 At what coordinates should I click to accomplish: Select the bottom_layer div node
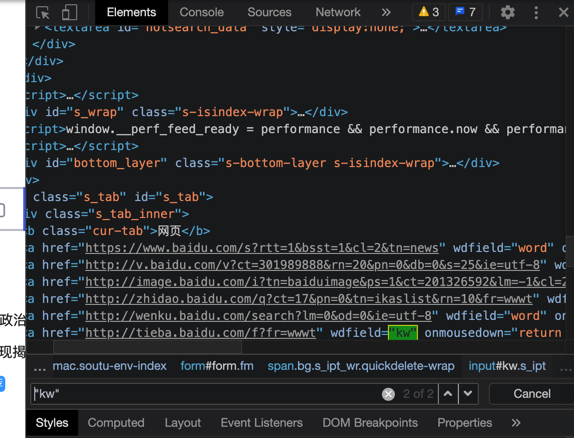262,163
